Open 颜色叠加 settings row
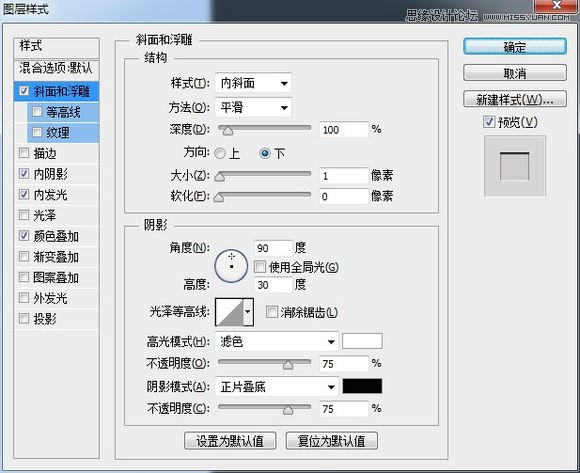This screenshot has width=580, height=473. pos(56,236)
